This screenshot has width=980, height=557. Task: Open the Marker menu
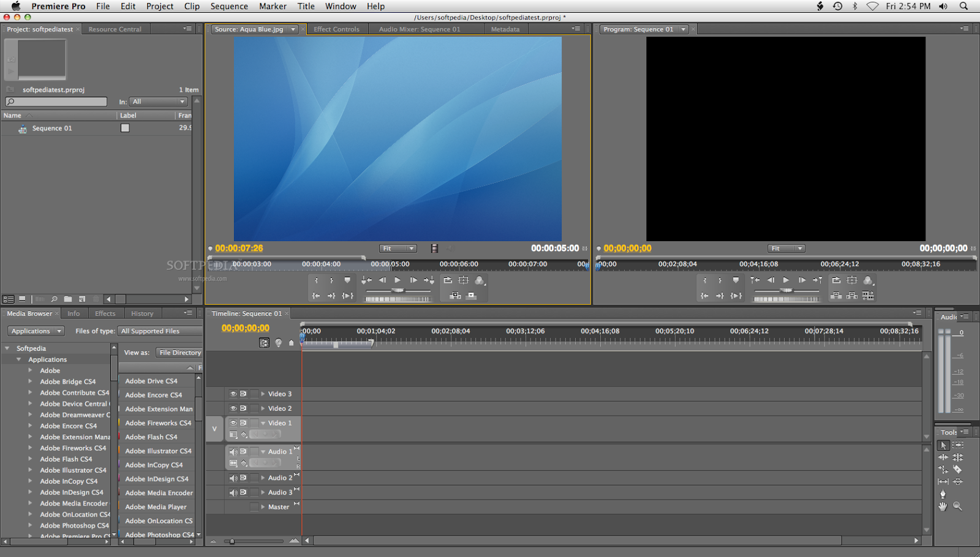click(x=273, y=6)
